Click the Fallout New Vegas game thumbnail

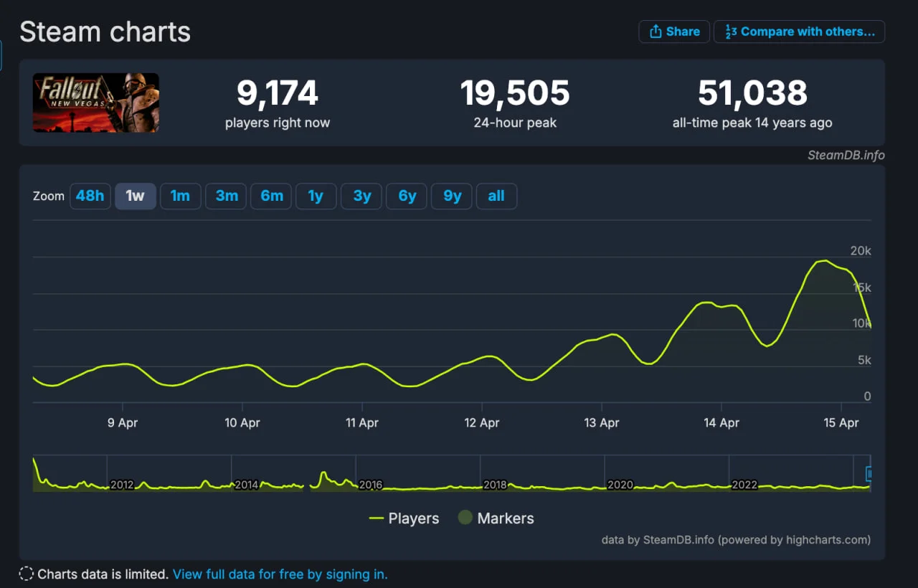[x=96, y=103]
